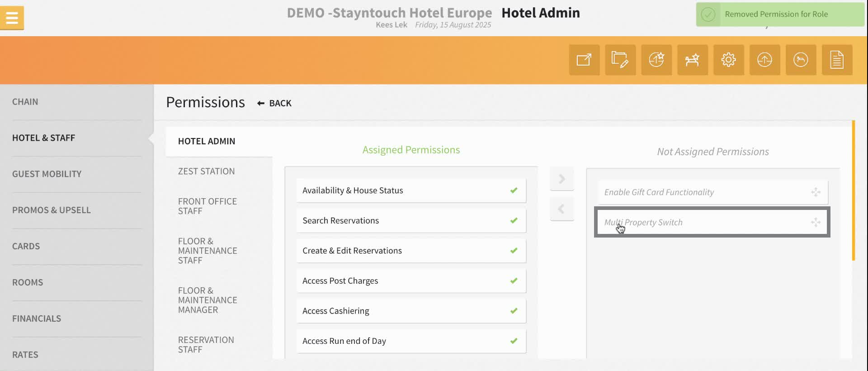Toggle checkmark on Availability & House Status
The width and height of the screenshot is (868, 371).
[x=514, y=190]
